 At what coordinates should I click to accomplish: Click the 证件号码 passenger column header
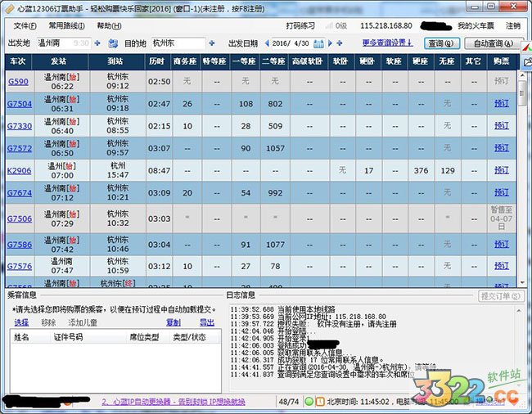[x=89, y=337]
